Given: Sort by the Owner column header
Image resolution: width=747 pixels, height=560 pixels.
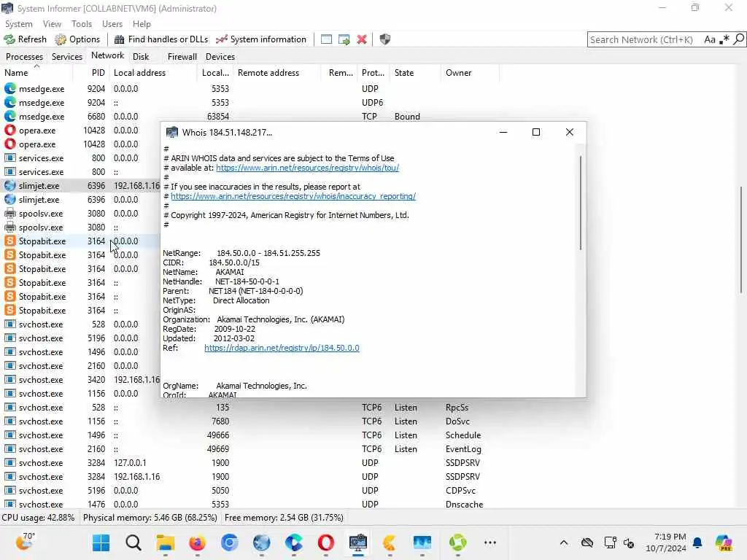Looking at the screenshot, I should (x=470, y=73).
